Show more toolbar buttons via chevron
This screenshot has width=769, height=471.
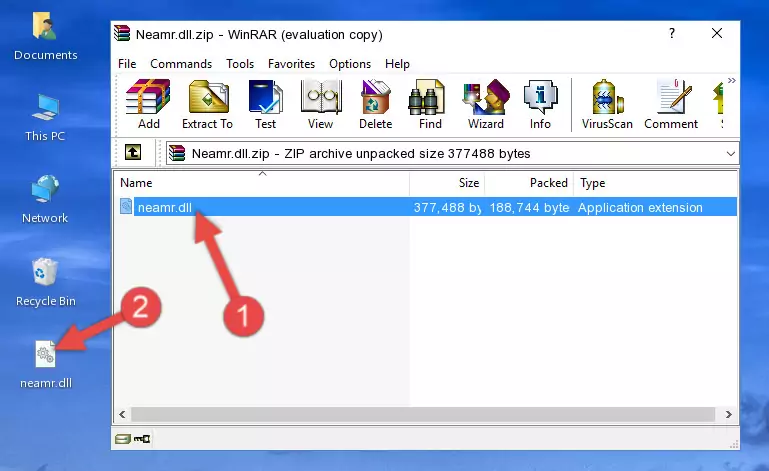point(731,80)
